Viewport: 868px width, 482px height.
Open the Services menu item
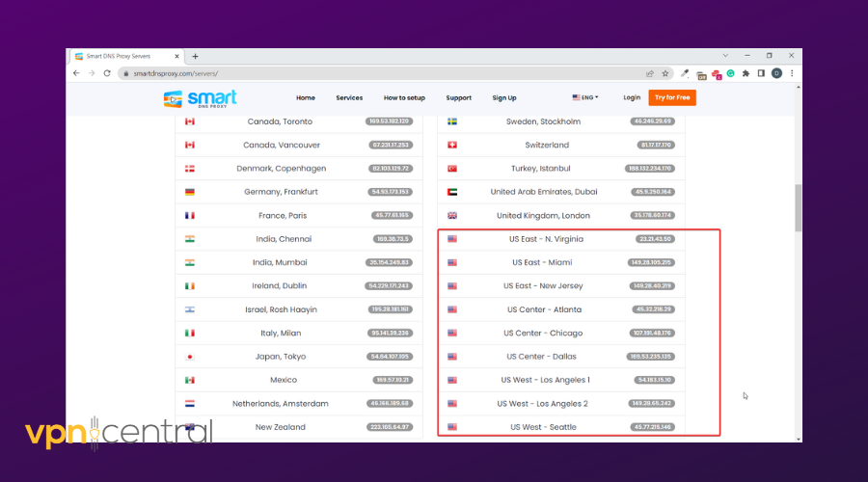[349, 98]
